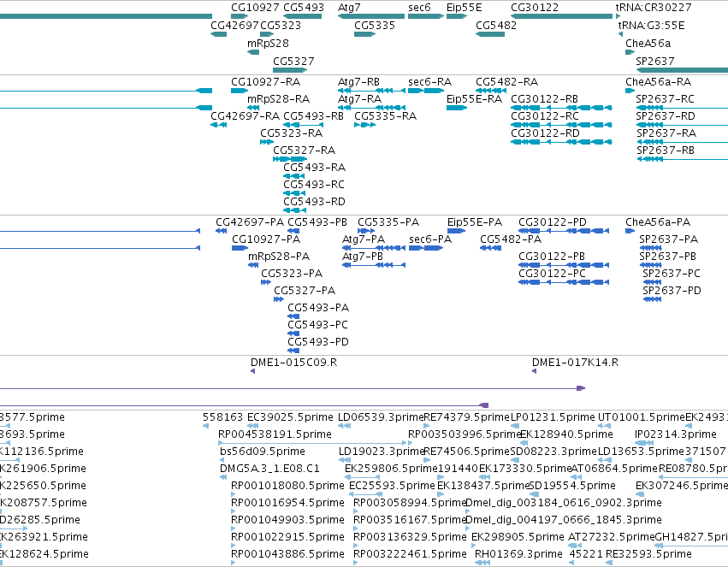Select transcript CG30122-RB

545,99
